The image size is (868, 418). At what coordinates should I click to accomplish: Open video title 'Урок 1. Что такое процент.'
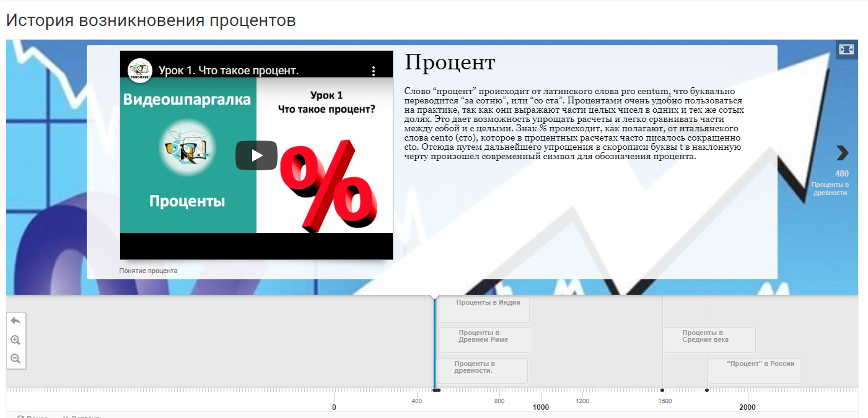pyautogui.click(x=229, y=71)
